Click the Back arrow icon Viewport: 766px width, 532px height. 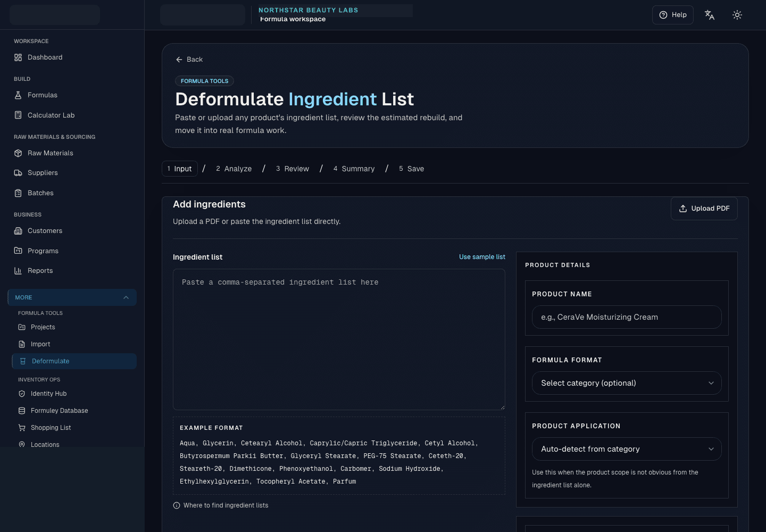179,60
